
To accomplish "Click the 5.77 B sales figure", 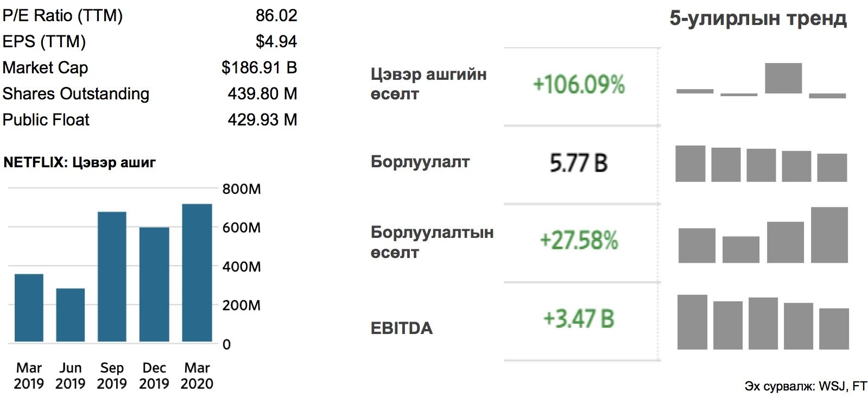I will pyautogui.click(x=579, y=163).
